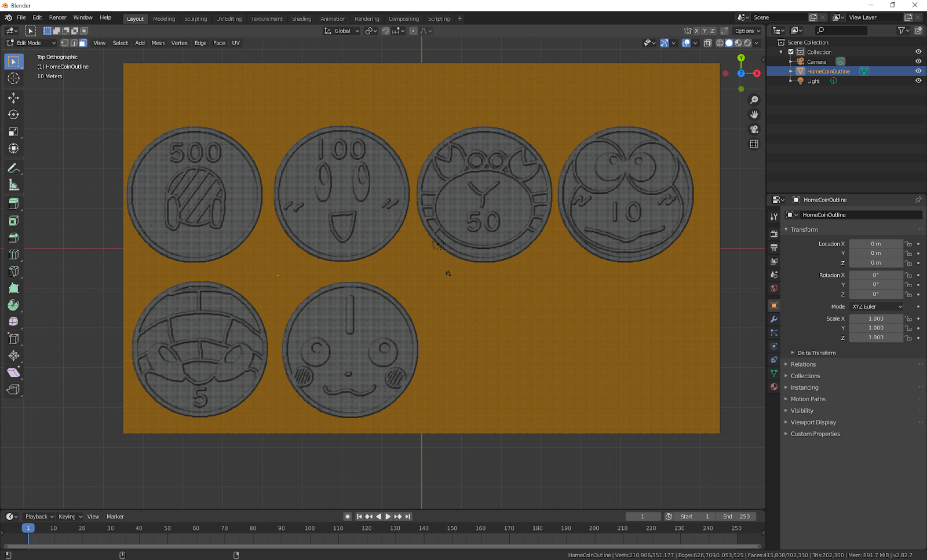Open the Modeling workspace tab
Viewport: 927px width, 560px height.
164,19
